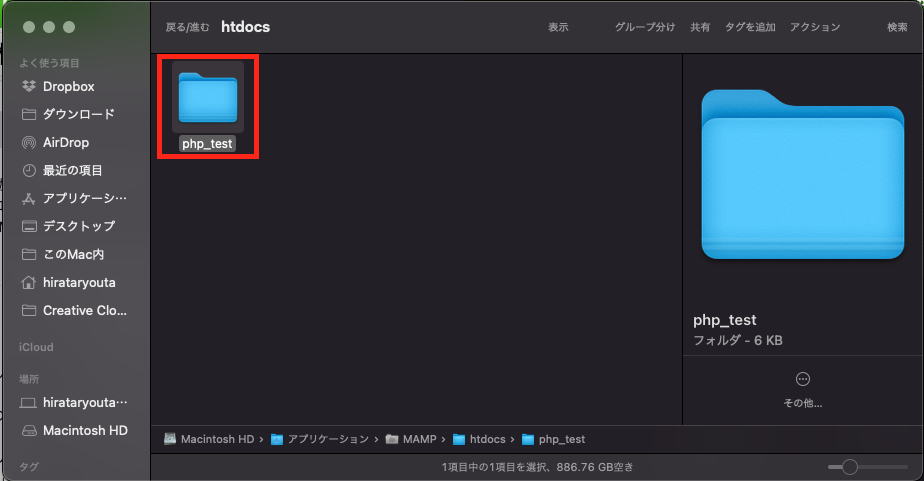
Task: Click the 戻る/進む navigation control
Action: click(187, 27)
